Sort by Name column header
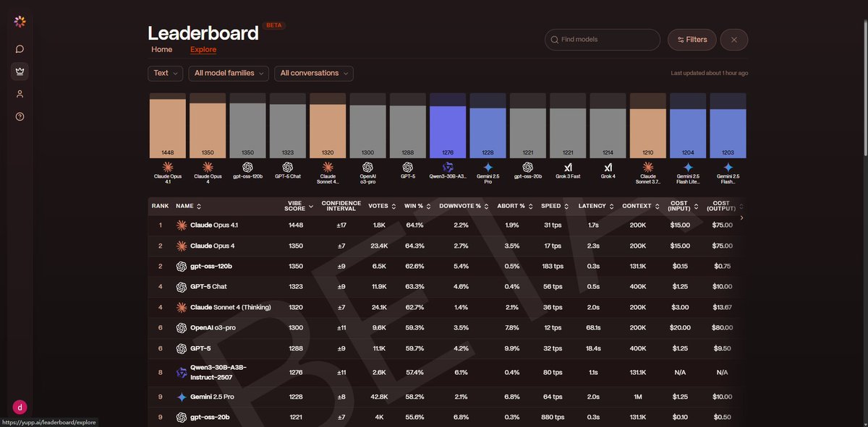This screenshot has height=427, width=868. point(188,206)
